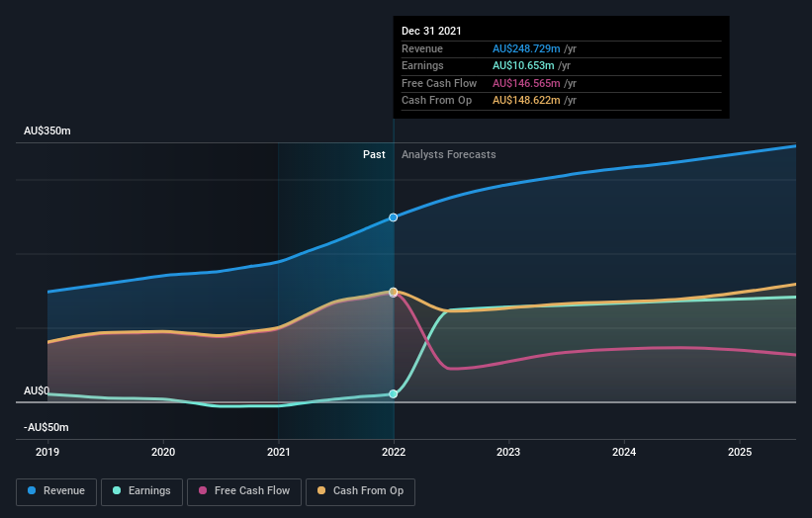The height and width of the screenshot is (518, 812).
Task: Click the AU$10.653m earnings value
Action: click(523, 65)
